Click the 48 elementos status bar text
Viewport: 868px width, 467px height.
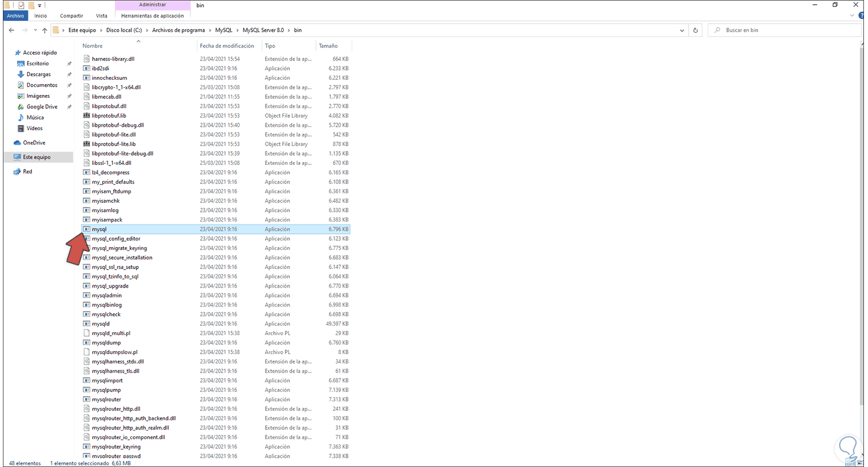tap(24, 463)
